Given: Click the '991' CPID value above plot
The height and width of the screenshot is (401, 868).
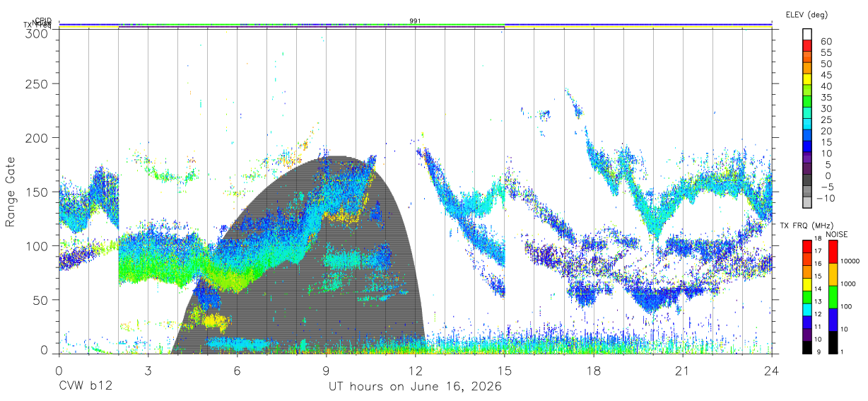Looking at the screenshot, I should coord(416,21).
